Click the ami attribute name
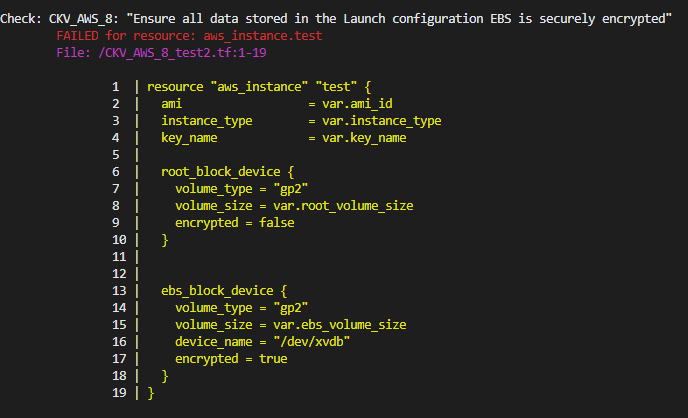Screen dimensions: 688x418 [x=172, y=104]
